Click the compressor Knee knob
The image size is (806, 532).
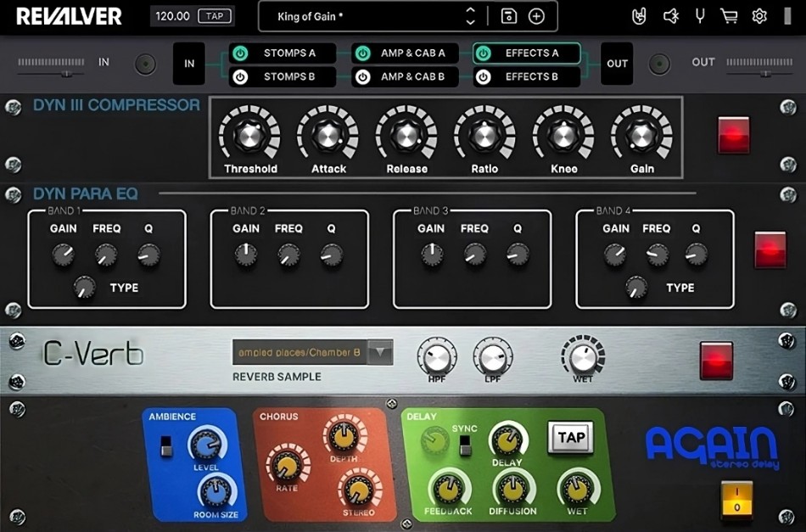(x=563, y=136)
